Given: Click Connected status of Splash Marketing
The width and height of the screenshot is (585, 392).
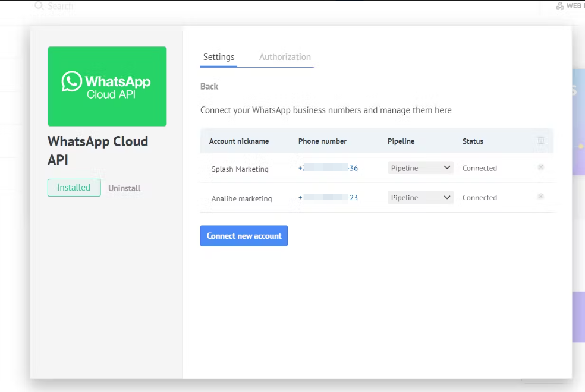Looking at the screenshot, I should click(480, 168).
